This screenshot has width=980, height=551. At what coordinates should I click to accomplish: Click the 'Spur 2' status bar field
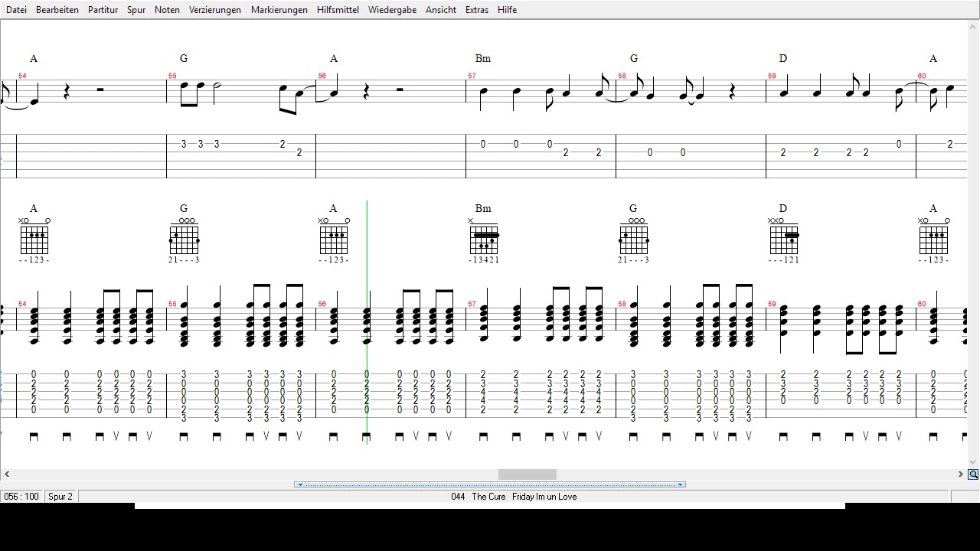[60, 497]
